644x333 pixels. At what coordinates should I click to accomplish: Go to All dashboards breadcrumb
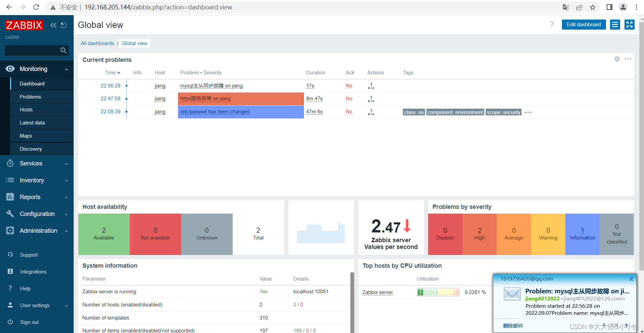98,43
